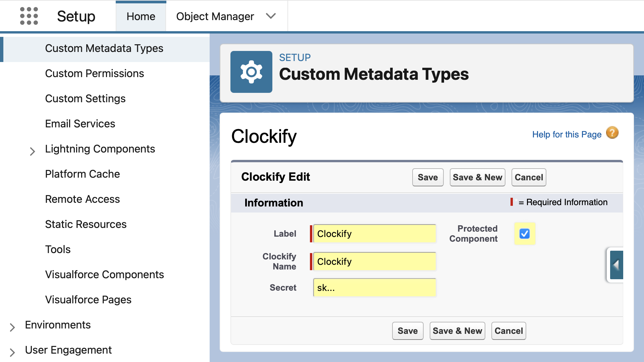Open Remote Access in sidebar
This screenshot has height=362, width=644.
pos(83,199)
